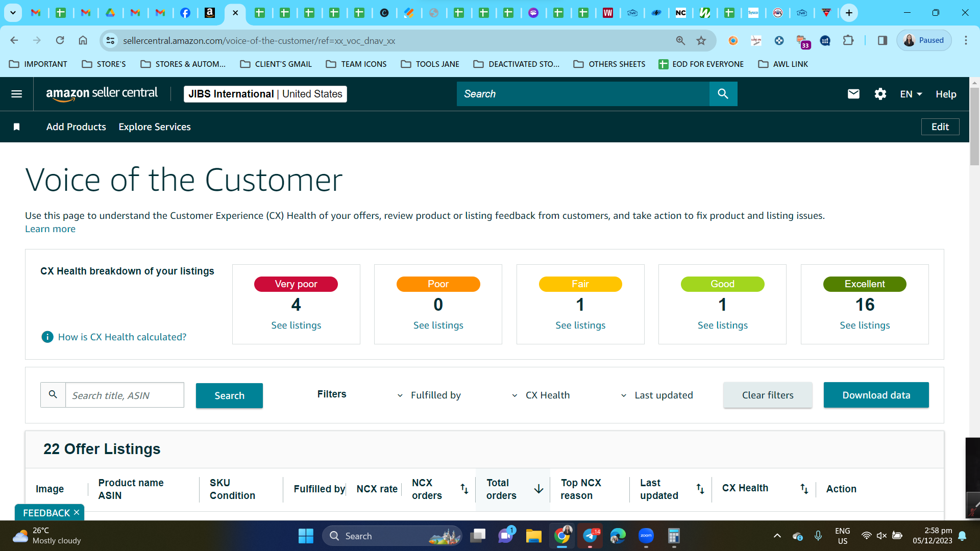
Task: Open the EN language dropdown
Action: coord(911,94)
